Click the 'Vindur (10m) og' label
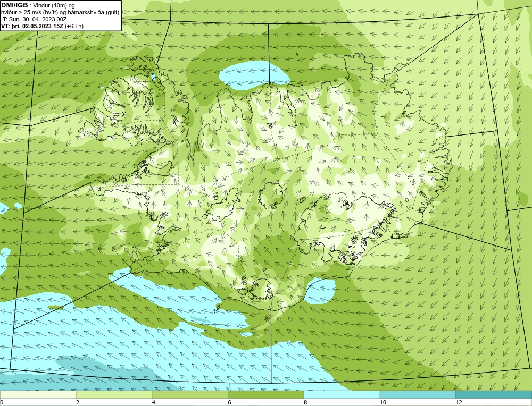532x406 pixels. tap(54, 5)
